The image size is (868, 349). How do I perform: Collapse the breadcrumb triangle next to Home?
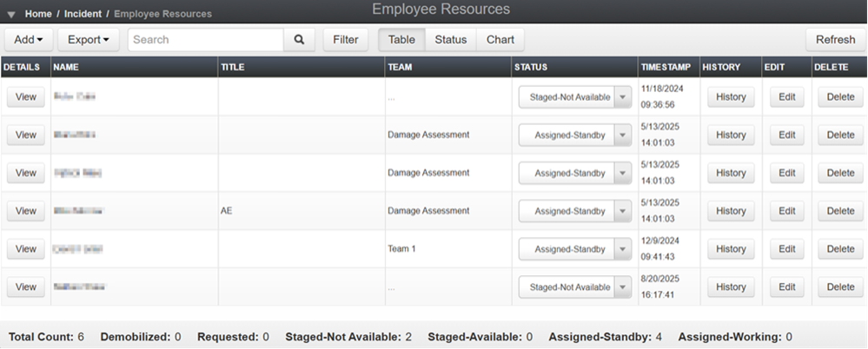point(11,15)
